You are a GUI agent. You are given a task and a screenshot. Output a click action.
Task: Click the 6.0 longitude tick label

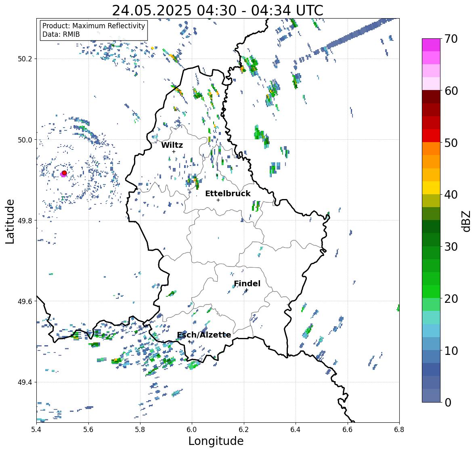192,430
